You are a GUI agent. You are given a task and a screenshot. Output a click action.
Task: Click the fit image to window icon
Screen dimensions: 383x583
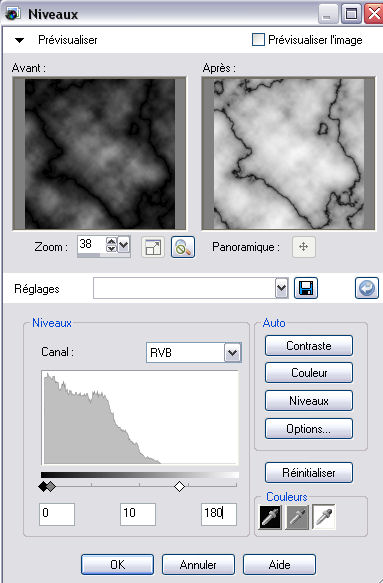[x=153, y=247]
